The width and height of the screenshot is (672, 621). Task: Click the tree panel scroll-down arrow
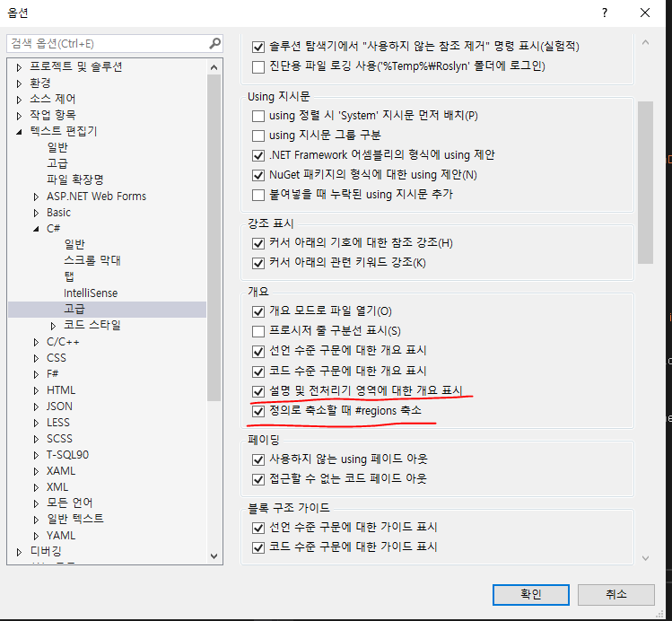point(214,556)
